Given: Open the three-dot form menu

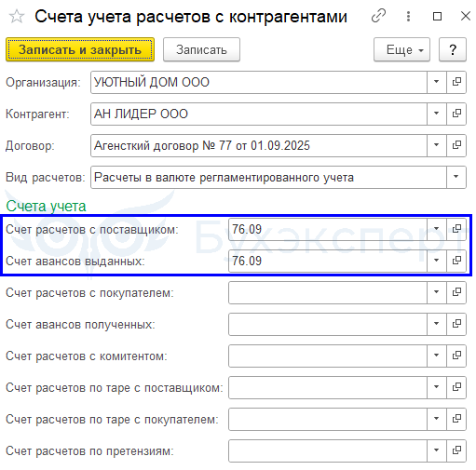Looking at the screenshot, I should 408,16.
